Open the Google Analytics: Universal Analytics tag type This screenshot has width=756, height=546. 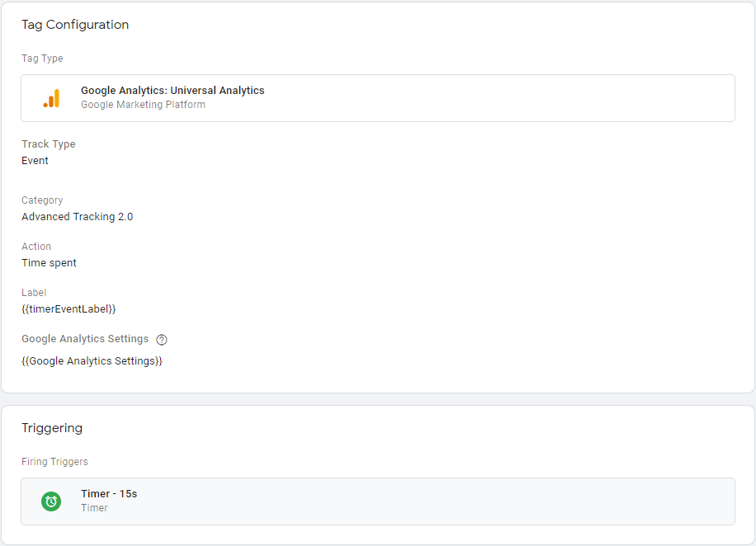point(378,98)
